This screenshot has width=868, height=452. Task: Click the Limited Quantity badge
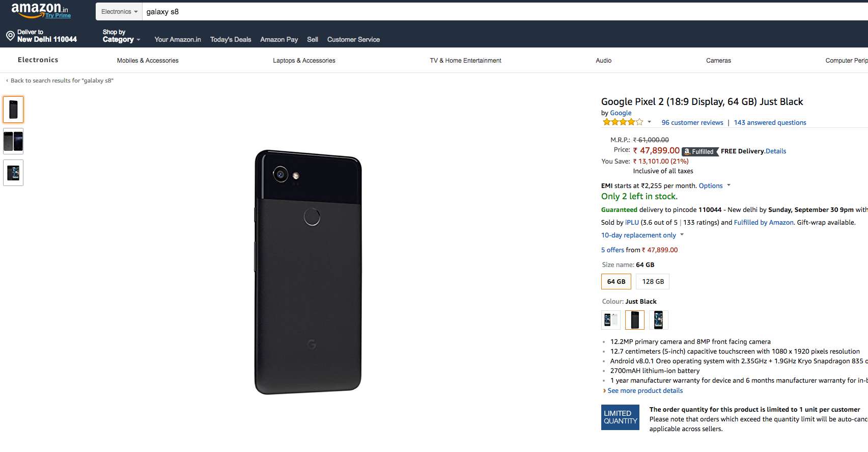(620, 417)
